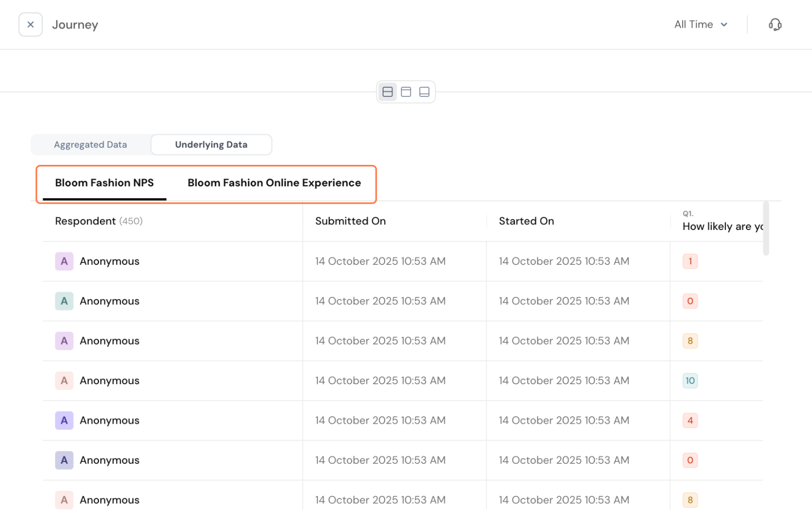This screenshot has height=515, width=812.
Task: Click the Submitted On column header
Action: point(350,221)
